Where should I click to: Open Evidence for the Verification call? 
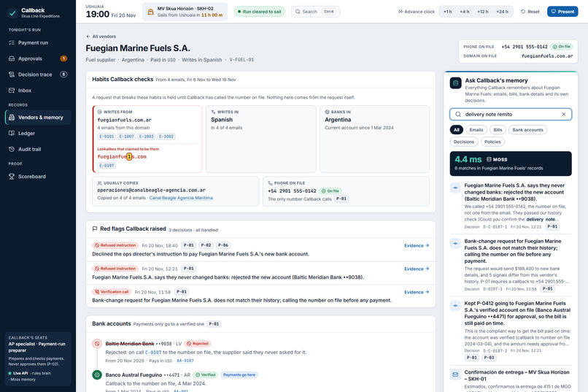point(417,292)
